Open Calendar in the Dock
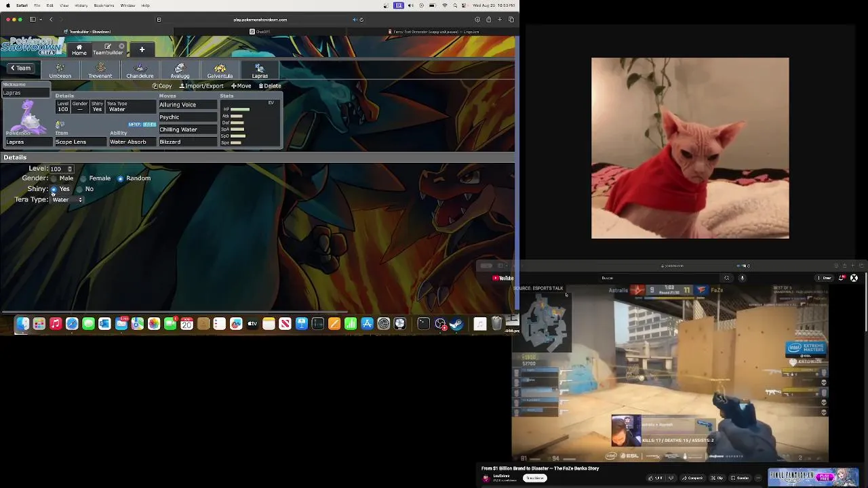The width and height of the screenshot is (868, 488). click(x=186, y=324)
